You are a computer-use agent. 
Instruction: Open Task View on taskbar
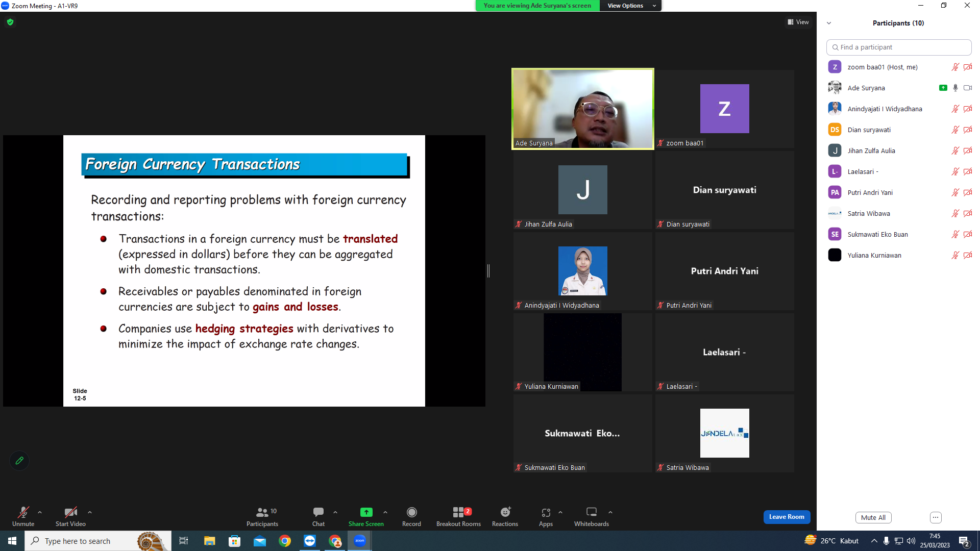pos(184,541)
